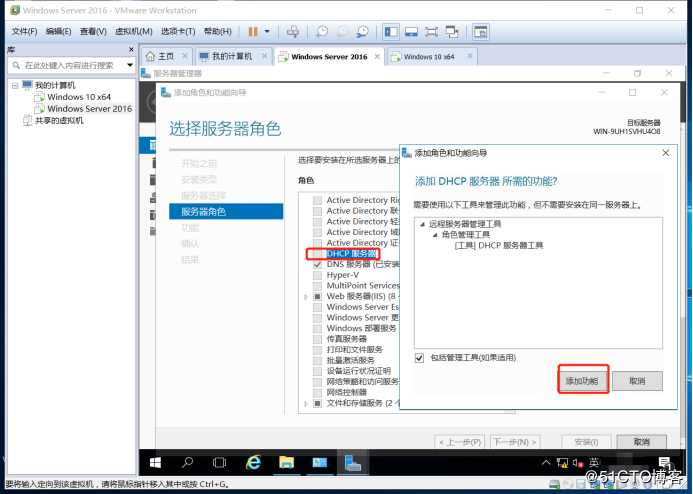Launch Internet Explorer from guest taskbar
693x494 pixels.
click(253, 463)
